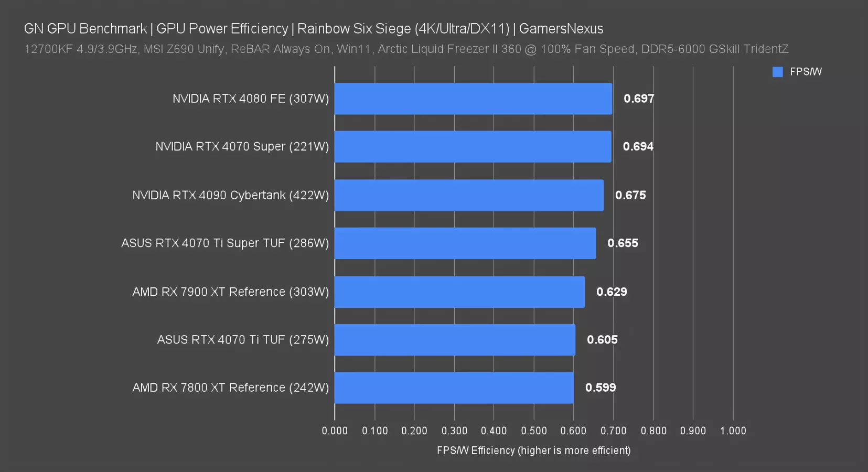Select the 0.000 axis tick label
This screenshot has width=868, height=472.
[x=335, y=430]
